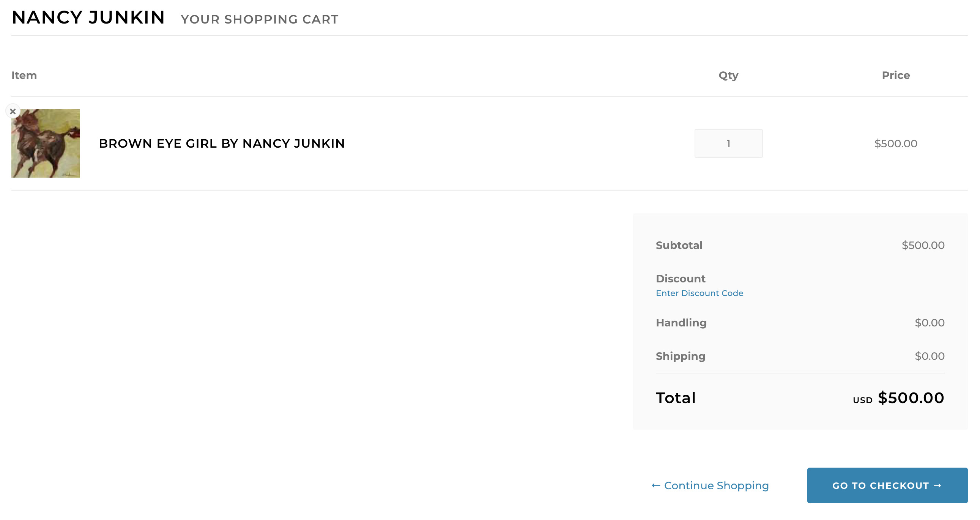The height and width of the screenshot is (520, 980).
Task: Open the Brown Eye Girl painting thumbnail
Action: point(45,143)
